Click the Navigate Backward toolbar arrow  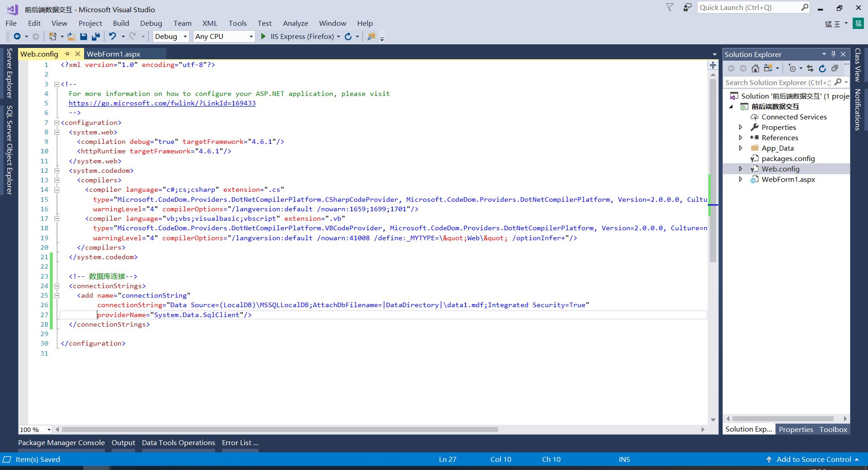click(x=17, y=37)
